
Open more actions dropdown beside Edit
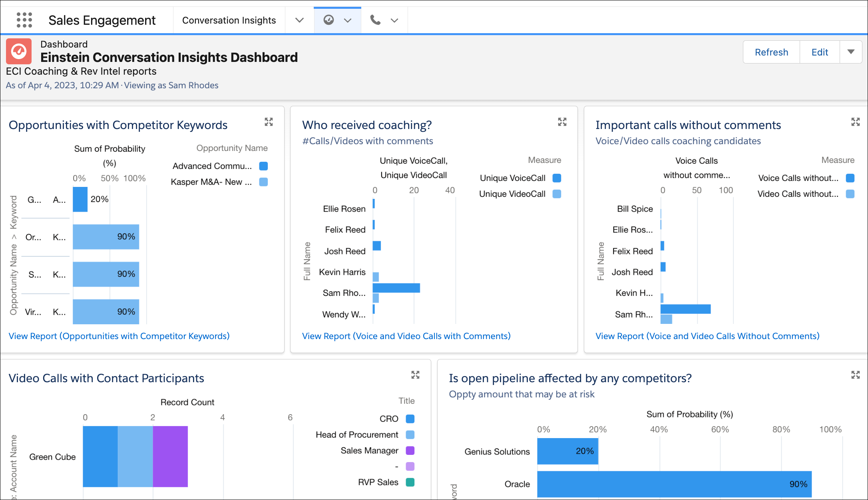851,52
